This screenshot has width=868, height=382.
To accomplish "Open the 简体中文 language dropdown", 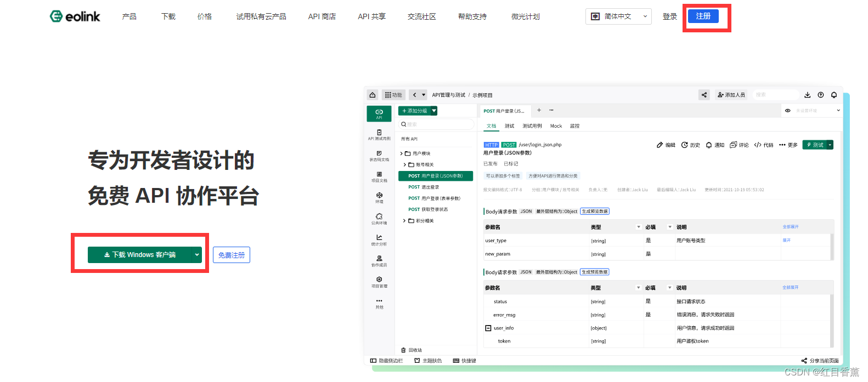I will 618,16.
